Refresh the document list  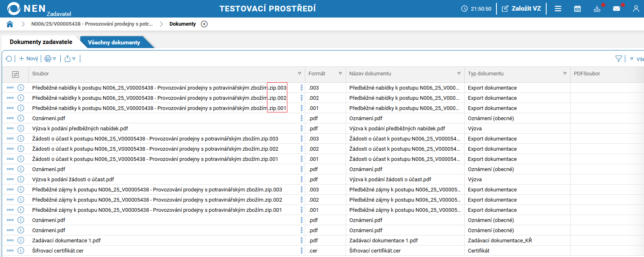(x=9, y=59)
